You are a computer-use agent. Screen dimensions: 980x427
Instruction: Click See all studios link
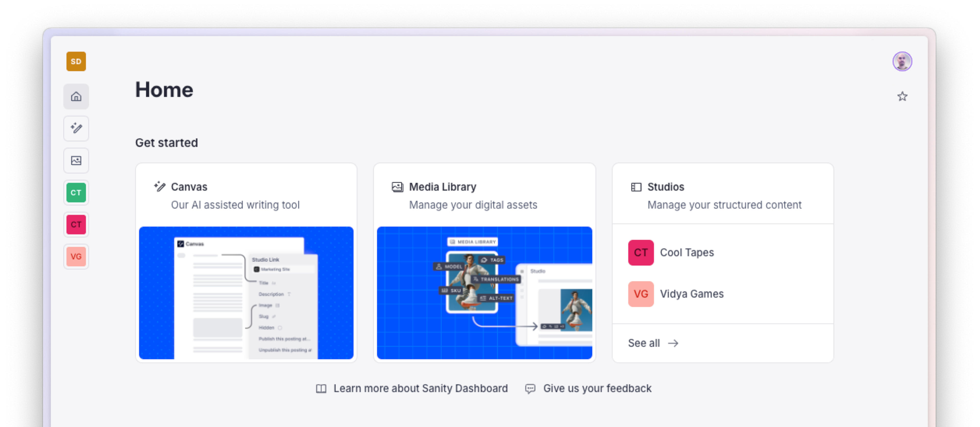click(x=644, y=343)
